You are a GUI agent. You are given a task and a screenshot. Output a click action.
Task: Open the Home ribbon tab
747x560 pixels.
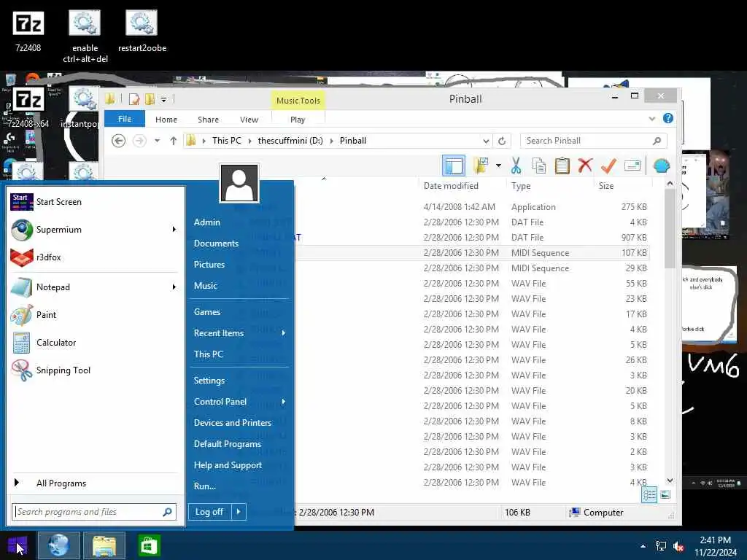click(166, 120)
